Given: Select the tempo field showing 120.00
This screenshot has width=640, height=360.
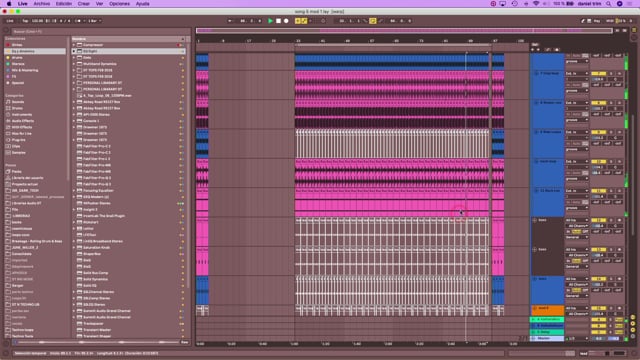Looking at the screenshot, I should pyautogui.click(x=37, y=21).
